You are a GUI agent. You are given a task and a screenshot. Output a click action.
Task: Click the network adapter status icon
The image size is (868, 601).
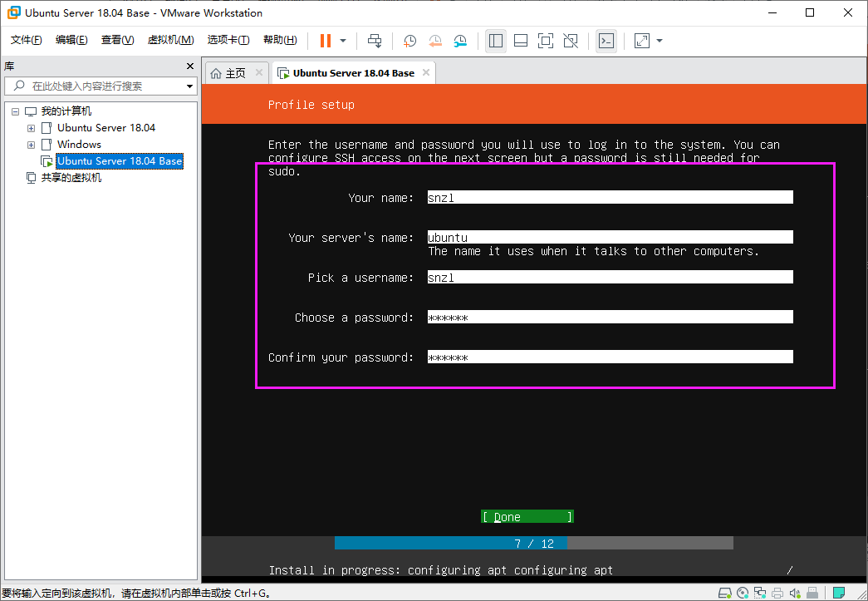760,594
